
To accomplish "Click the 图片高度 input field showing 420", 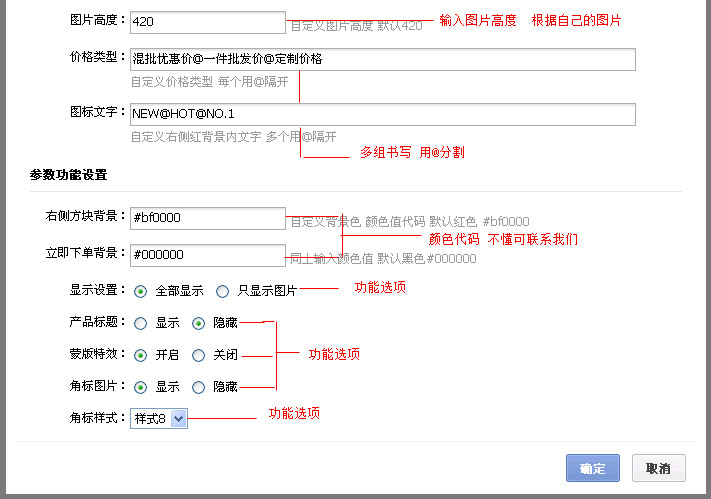I will (207, 21).
